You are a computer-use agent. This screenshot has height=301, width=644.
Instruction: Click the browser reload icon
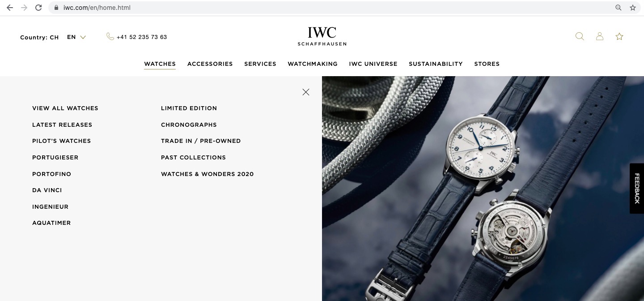click(x=38, y=8)
